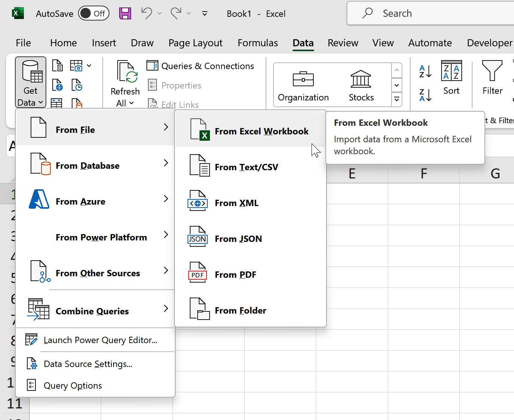Click the small From Text/CSV ribbon icon
Image resolution: width=514 pixels, height=420 pixels.
58,66
